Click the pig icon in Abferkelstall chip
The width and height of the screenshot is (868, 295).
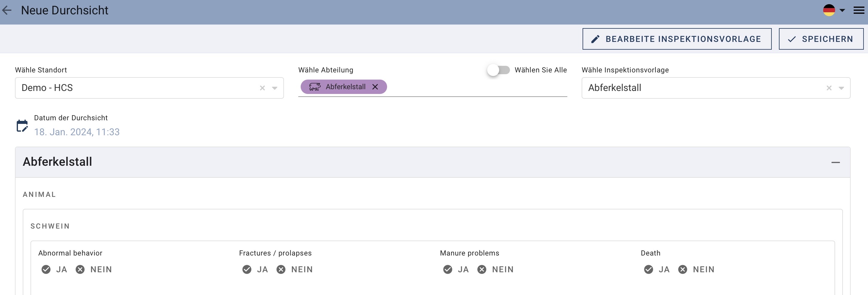click(x=315, y=87)
